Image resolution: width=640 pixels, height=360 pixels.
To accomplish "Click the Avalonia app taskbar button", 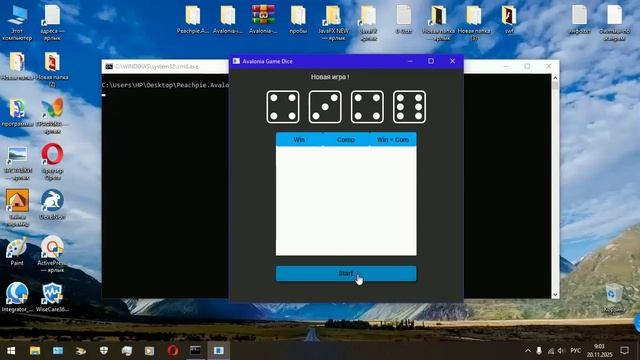I will (x=219, y=351).
